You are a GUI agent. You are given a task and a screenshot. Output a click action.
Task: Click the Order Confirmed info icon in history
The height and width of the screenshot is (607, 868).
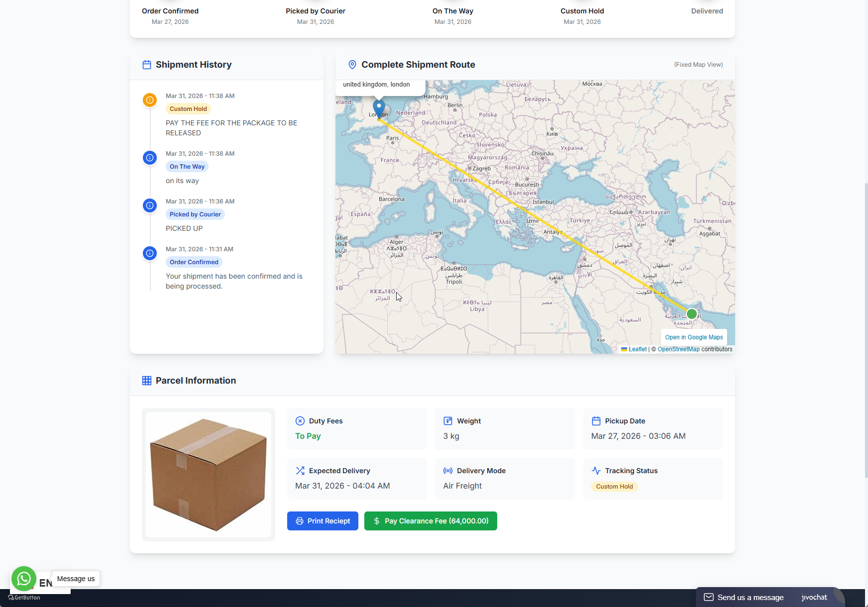(150, 253)
